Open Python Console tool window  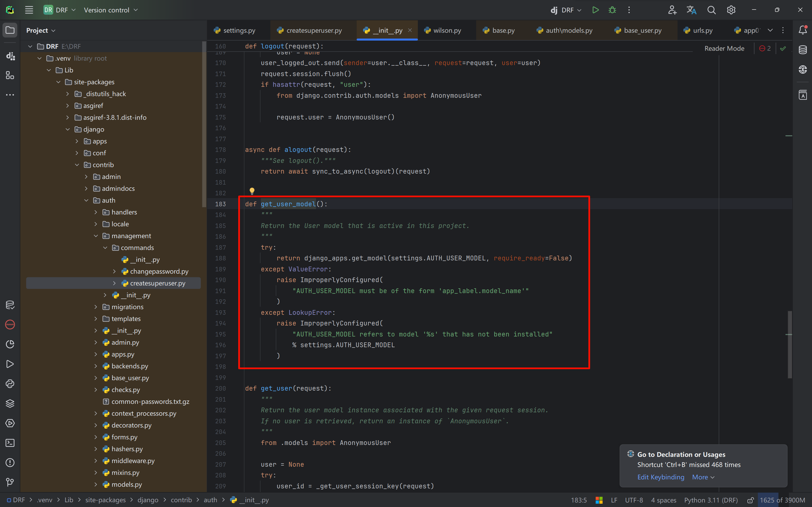(x=10, y=384)
